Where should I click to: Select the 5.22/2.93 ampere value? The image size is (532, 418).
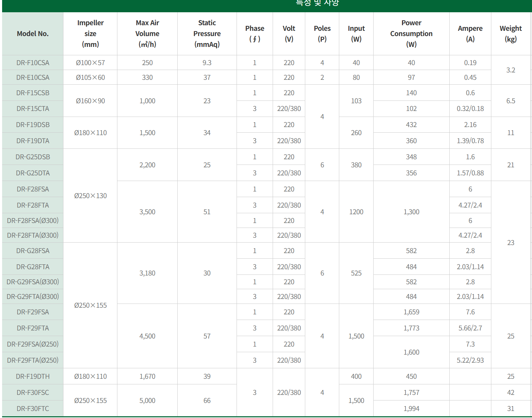[470, 360]
